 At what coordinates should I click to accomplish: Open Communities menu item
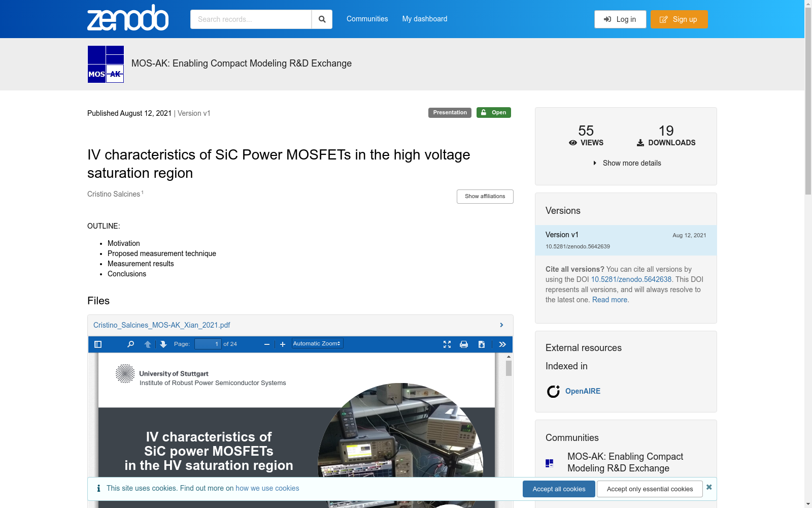click(x=367, y=19)
